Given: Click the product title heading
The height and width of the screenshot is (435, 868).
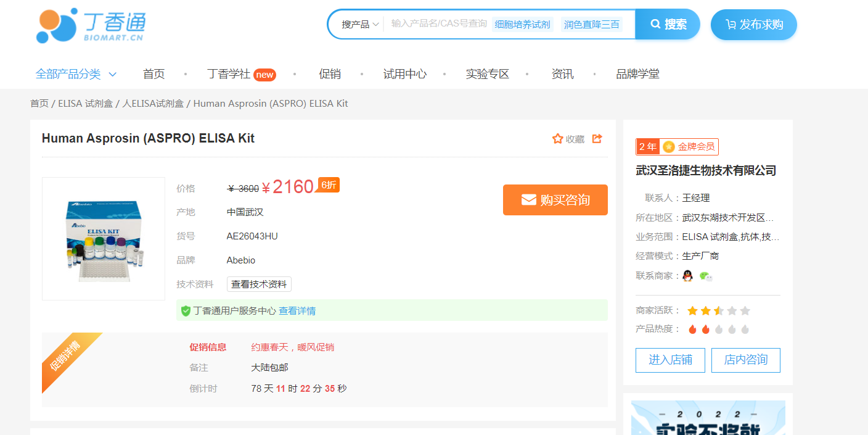Looking at the screenshot, I should (x=148, y=138).
